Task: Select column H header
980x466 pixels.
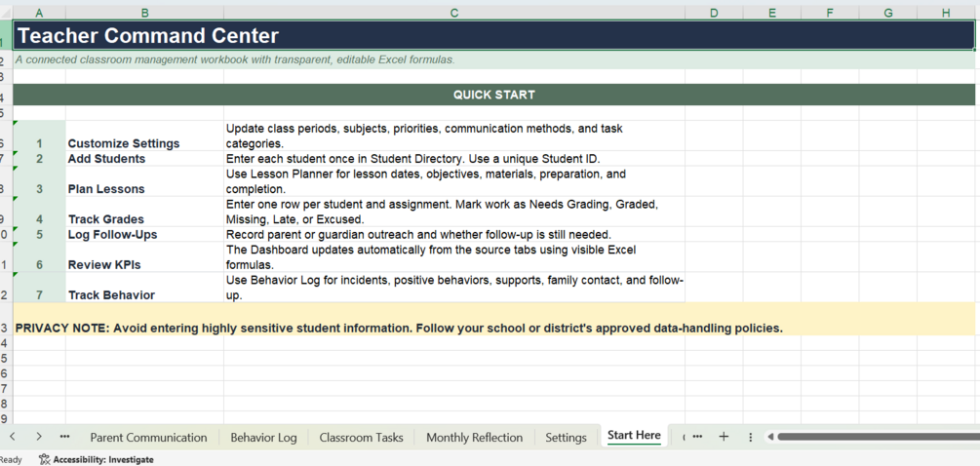Action: pyautogui.click(x=946, y=13)
